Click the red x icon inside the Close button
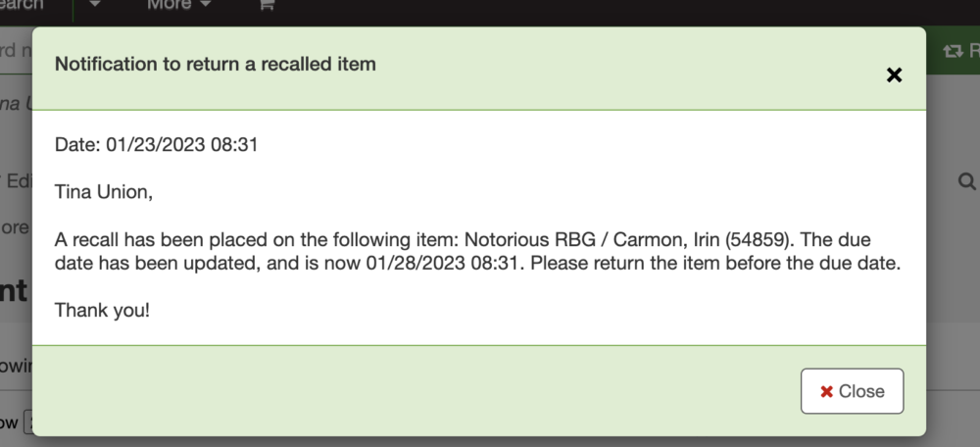Viewport: 980px width, 447px height. tap(826, 391)
